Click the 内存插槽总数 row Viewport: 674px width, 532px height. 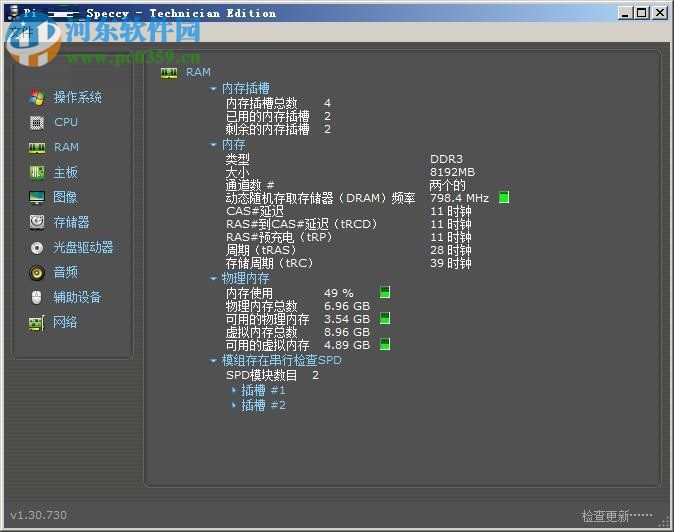point(279,103)
